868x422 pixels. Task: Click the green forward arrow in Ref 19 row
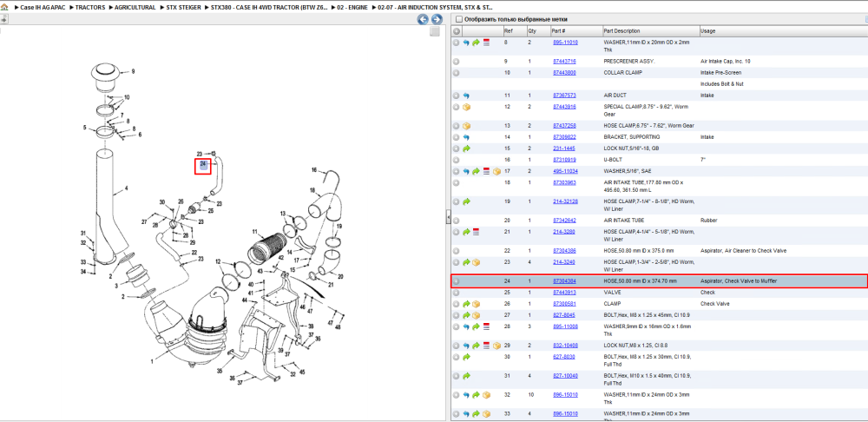point(466,201)
